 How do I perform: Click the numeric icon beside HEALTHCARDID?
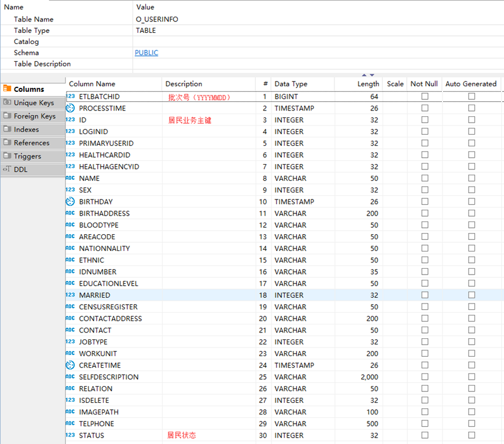pos(70,155)
